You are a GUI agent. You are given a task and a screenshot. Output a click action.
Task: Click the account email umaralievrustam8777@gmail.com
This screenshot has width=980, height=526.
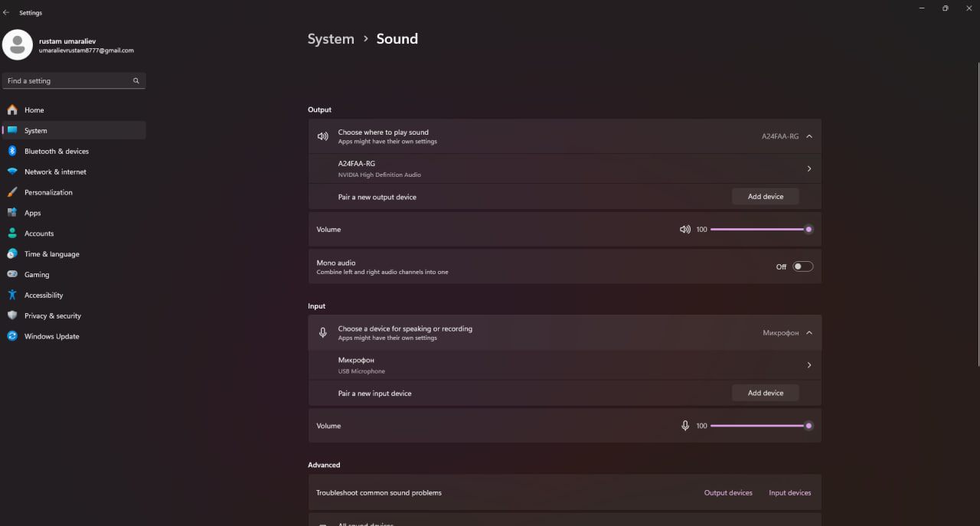click(x=87, y=51)
